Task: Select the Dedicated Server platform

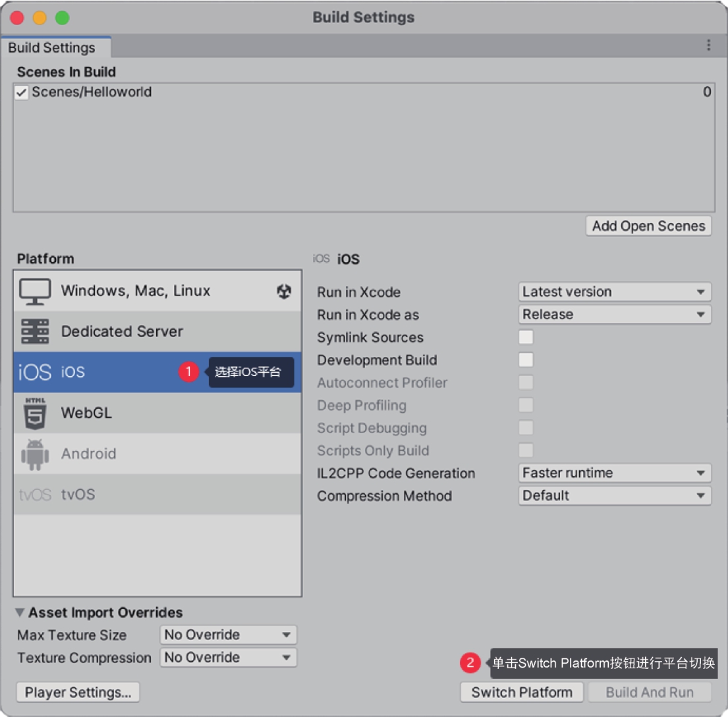Action: 157,331
